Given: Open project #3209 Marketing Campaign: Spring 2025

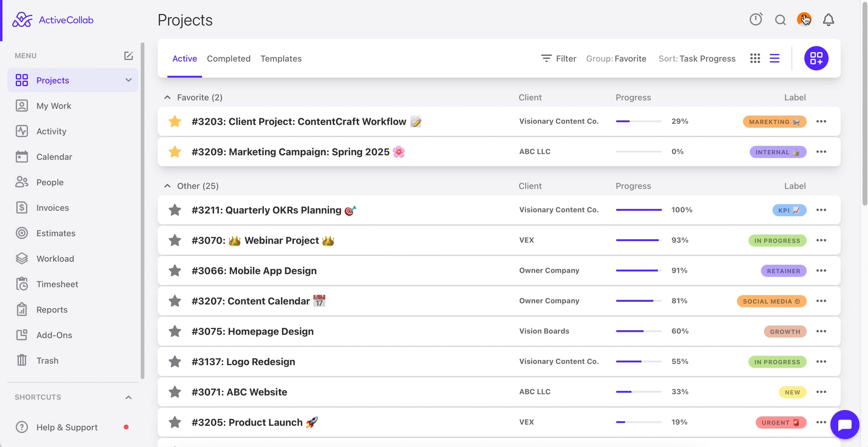Looking at the screenshot, I should (298, 152).
